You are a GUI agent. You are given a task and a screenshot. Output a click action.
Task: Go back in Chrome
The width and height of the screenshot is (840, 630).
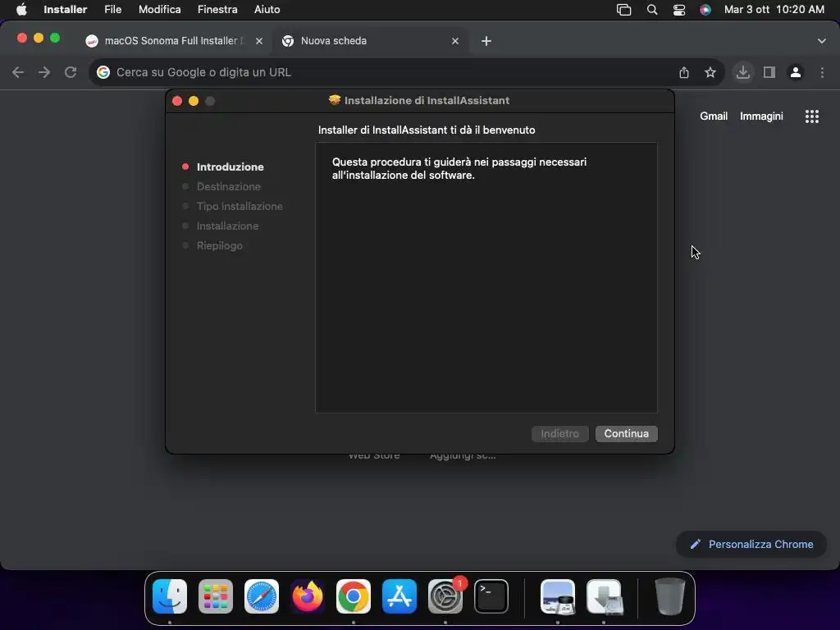(x=18, y=72)
